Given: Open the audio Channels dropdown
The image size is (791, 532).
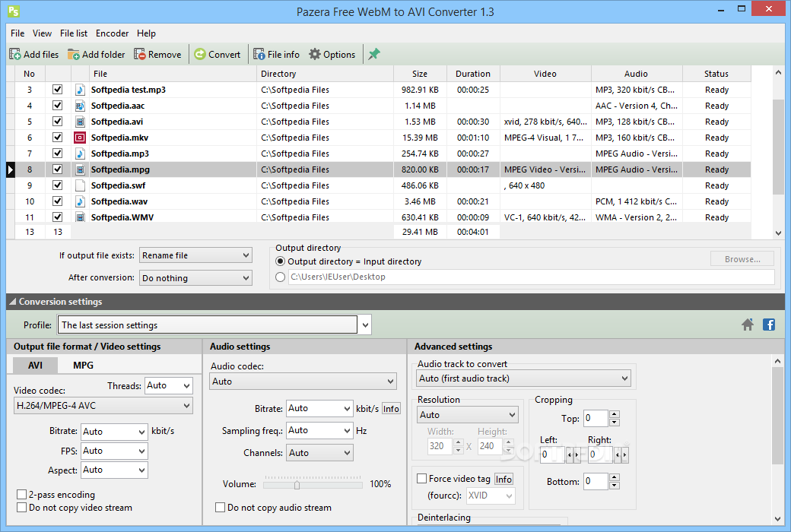Looking at the screenshot, I should pyautogui.click(x=319, y=453).
